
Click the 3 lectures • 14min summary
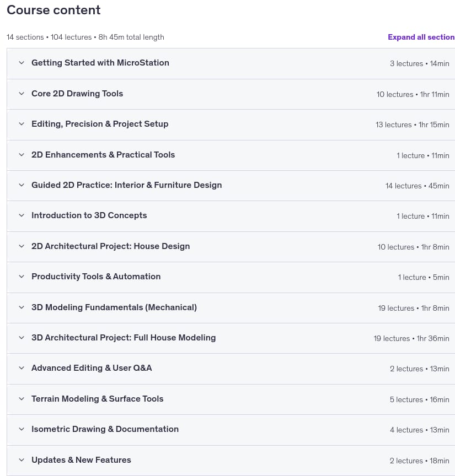point(420,63)
